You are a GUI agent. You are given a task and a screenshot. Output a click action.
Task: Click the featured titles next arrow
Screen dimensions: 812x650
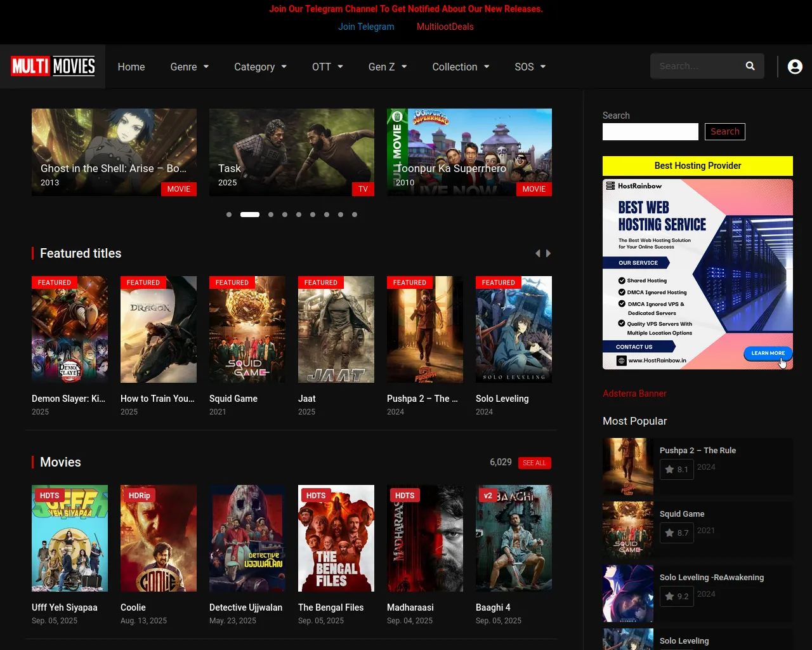pos(549,253)
